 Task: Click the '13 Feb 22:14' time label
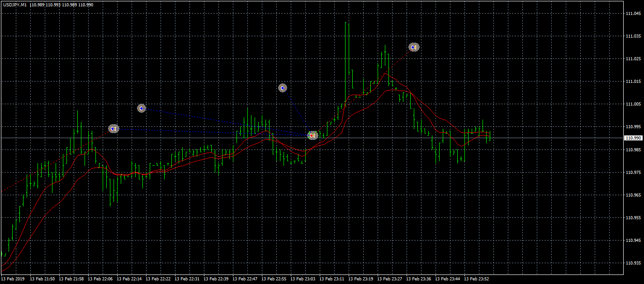(129, 279)
